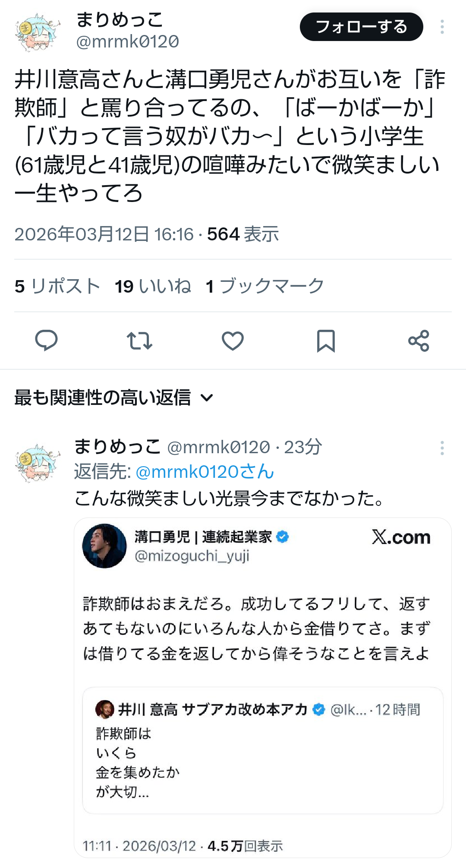Image resolution: width=466 pixels, height=868 pixels.
Task: Click the @mizoguchi_yuji handle
Action: click(192, 556)
